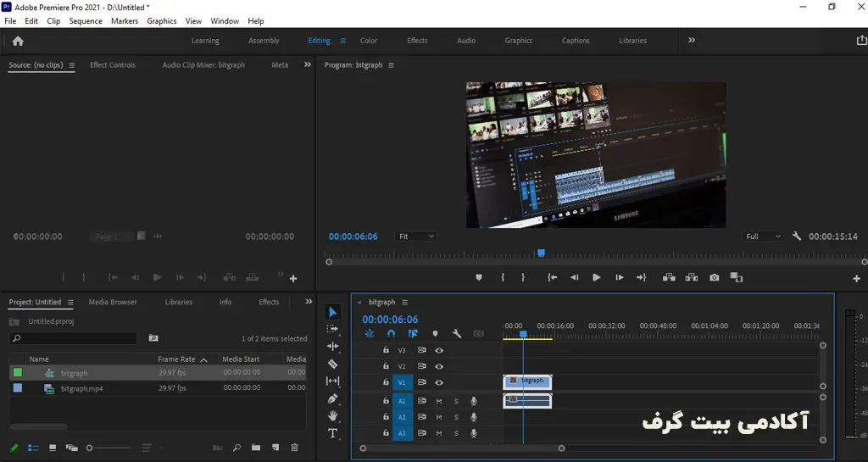The width and height of the screenshot is (868, 462).
Task: Open bitgraph timeline panel menu
Action: click(404, 302)
